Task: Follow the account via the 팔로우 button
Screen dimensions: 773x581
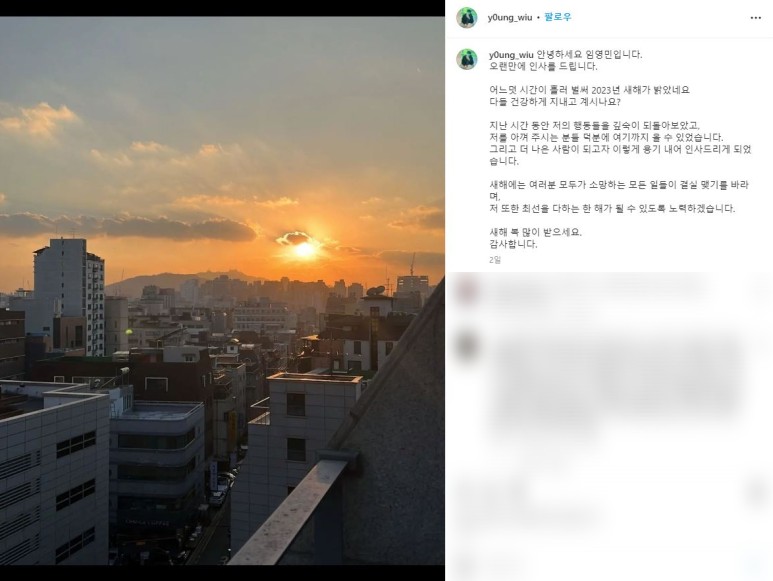Action: [x=558, y=17]
